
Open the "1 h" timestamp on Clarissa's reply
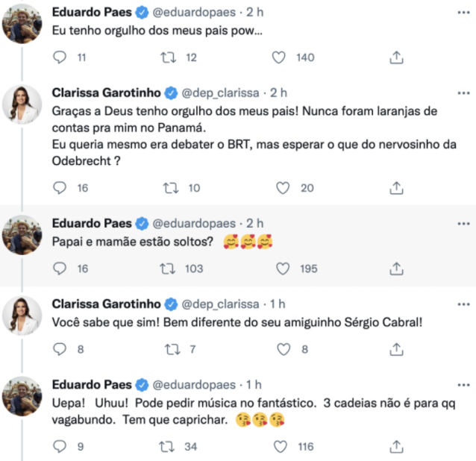[x=278, y=304]
